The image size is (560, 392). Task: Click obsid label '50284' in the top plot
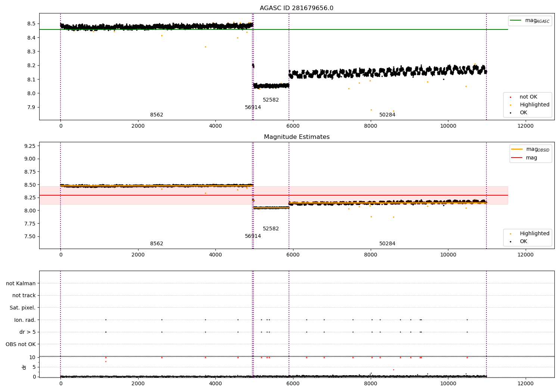click(387, 115)
